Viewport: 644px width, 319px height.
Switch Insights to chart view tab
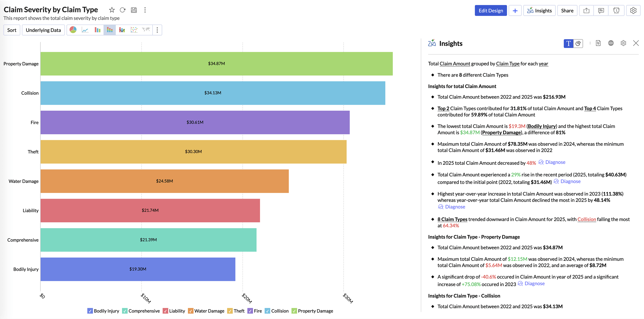point(578,43)
